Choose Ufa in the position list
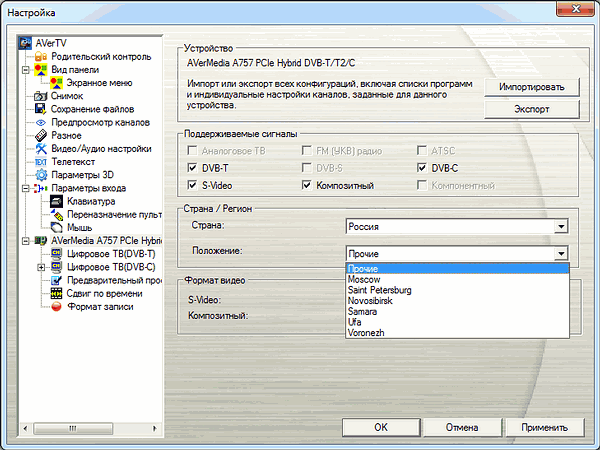600x450 pixels. coord(457,322)
